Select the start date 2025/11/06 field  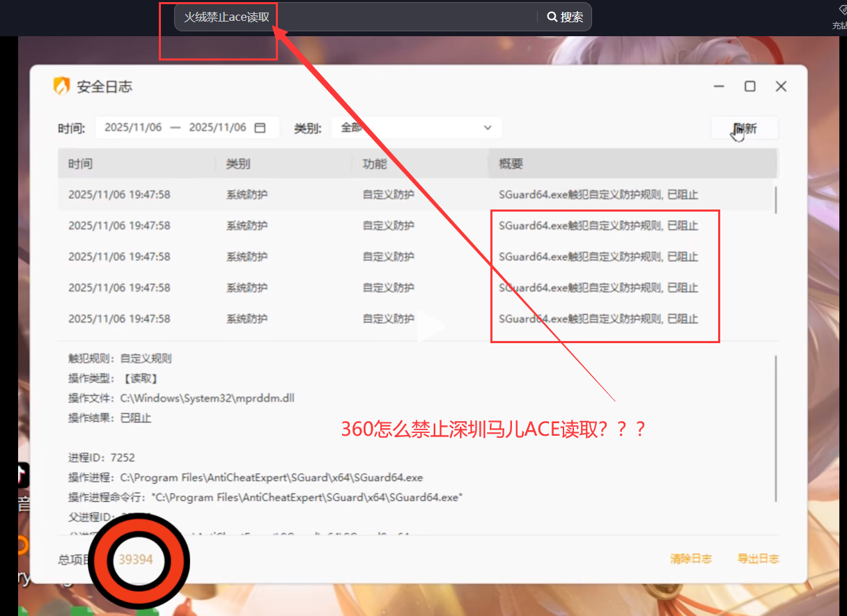133,128
